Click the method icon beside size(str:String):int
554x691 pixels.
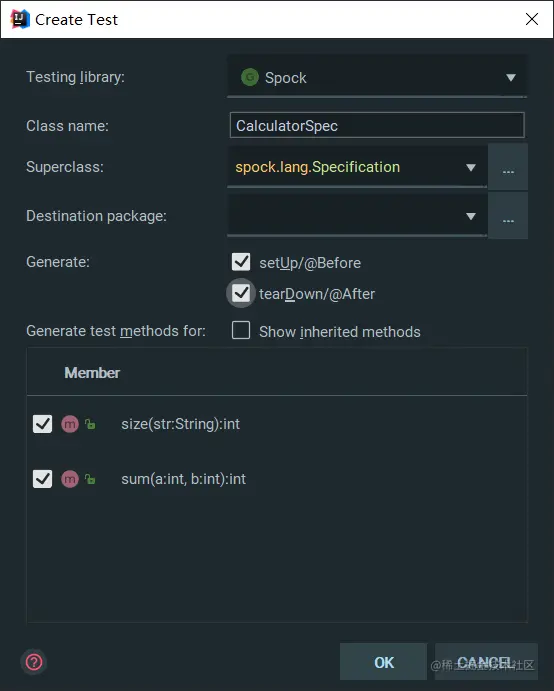[70, 424]
